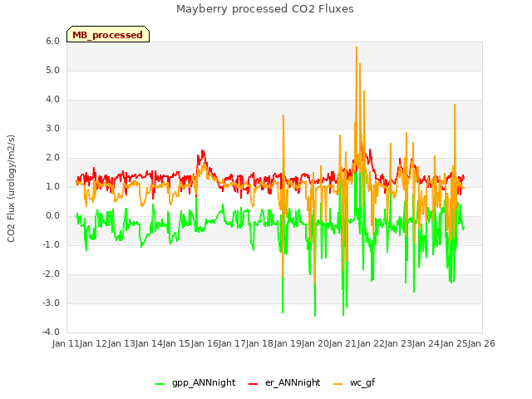The image size is (532, 399).
Task: Click the red er_ANNnight bump on Jan 16
Action: 203,151
